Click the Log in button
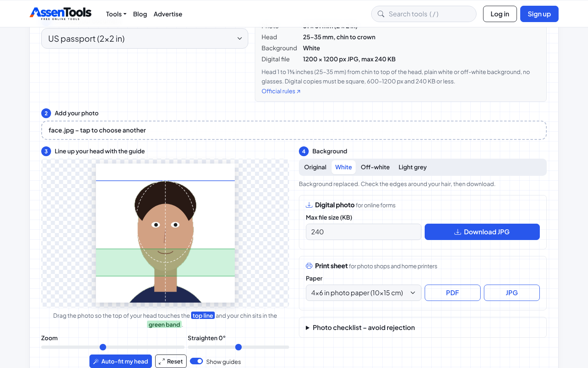The width and height of the screenshot is (588, 368). (x=500, y=14)
